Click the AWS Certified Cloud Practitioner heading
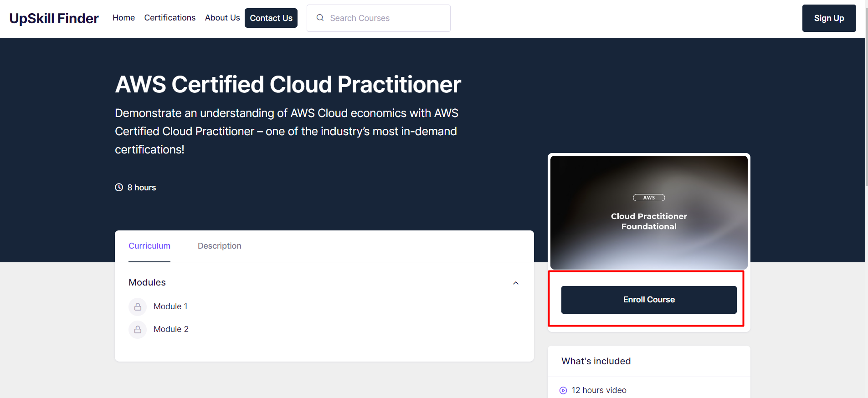The height and width of the screenshot is (398, 868). (x=288, y=85)
